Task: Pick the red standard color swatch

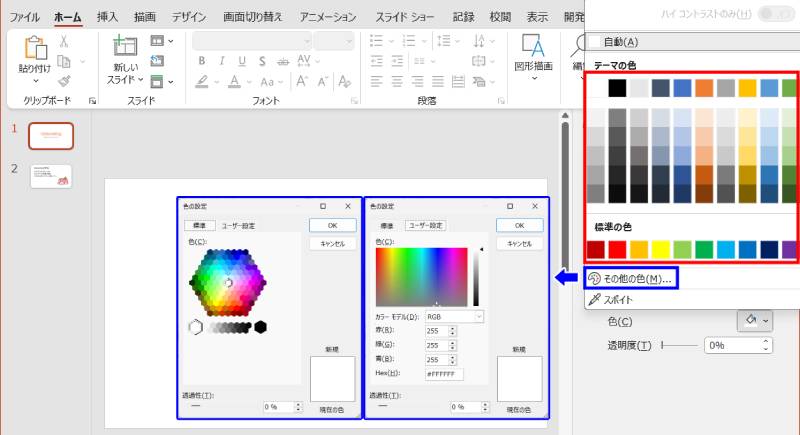Action: pos(617,250)
